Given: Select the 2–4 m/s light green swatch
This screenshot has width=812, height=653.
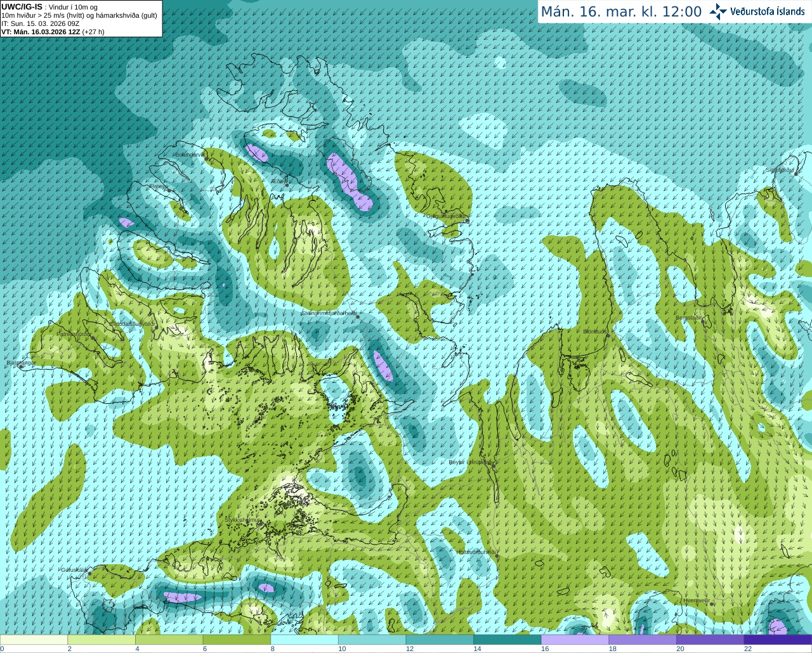Looking at the screenshot, I should (x=101, y=640).
